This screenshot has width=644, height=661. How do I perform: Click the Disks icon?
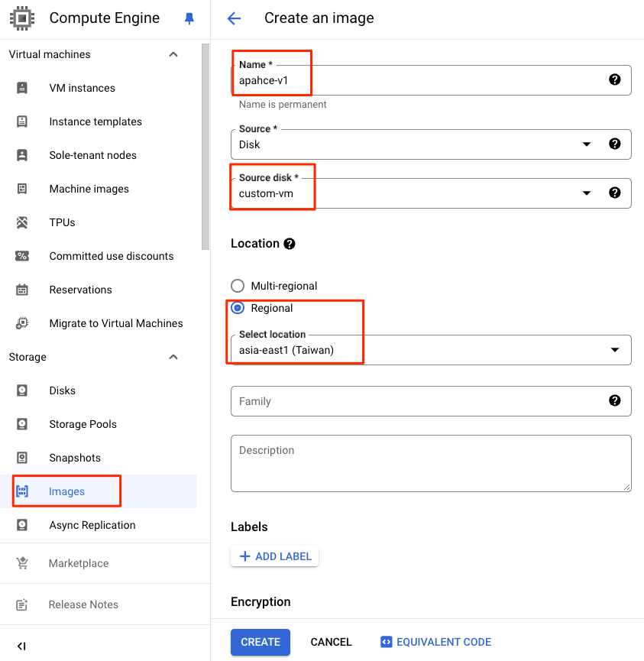(22, 390)
